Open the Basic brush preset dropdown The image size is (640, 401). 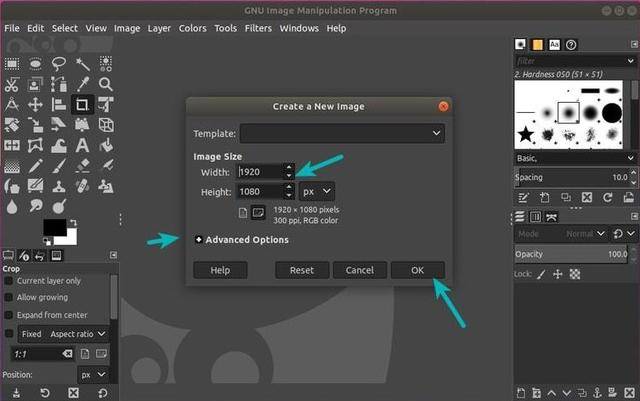(x=575, y=158)
